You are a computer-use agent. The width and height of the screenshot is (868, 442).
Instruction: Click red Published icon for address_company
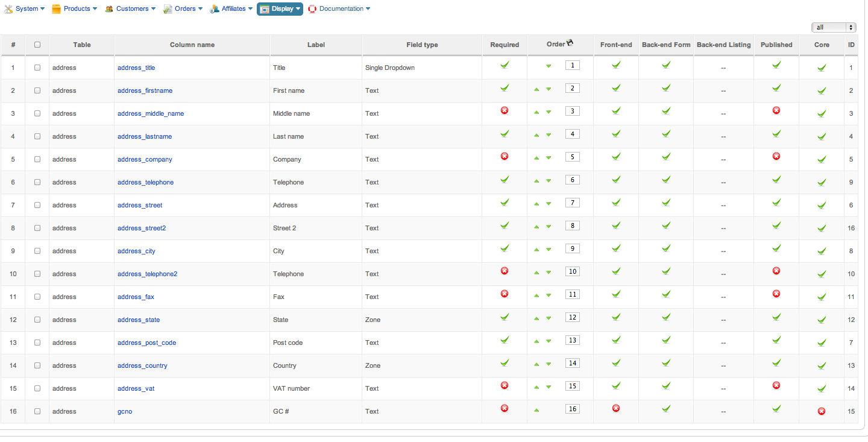tap(776, 156)
